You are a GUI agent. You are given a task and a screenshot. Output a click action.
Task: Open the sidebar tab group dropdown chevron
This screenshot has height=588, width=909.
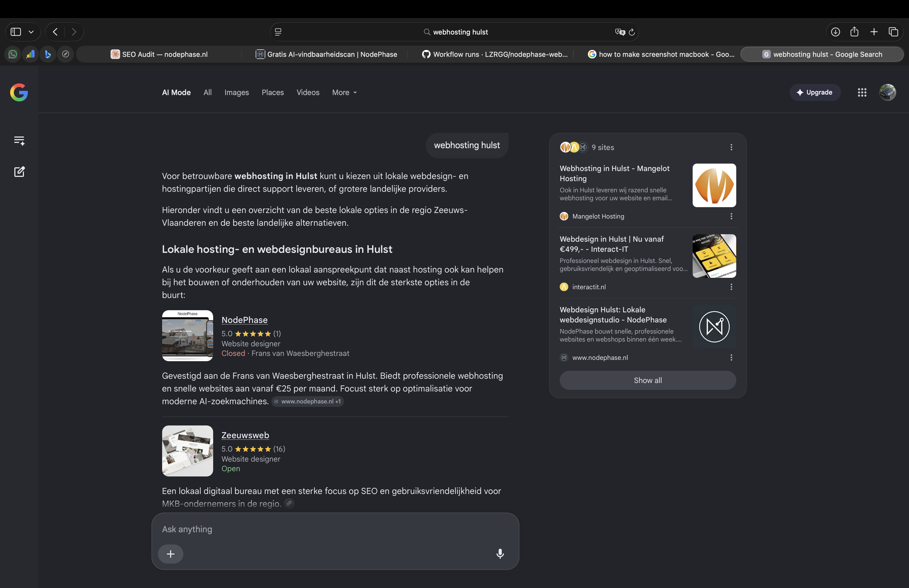[x=31, y=32]
